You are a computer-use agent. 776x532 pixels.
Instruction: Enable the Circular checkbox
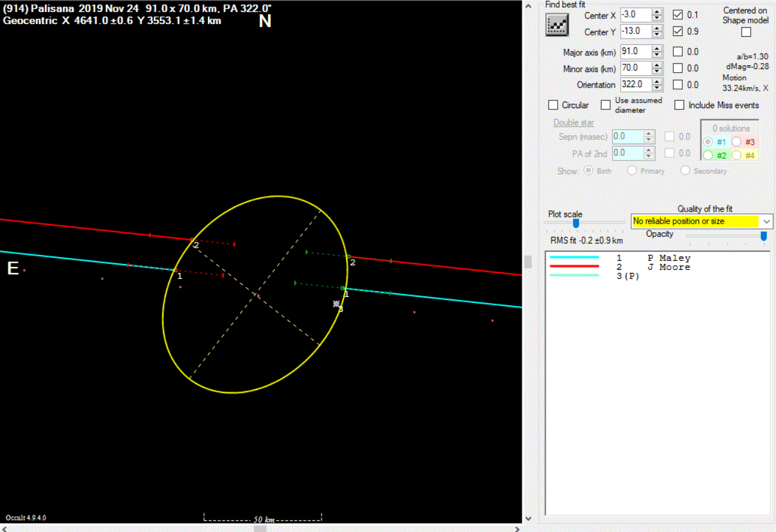pyautogui.click(x=553, y=105)
